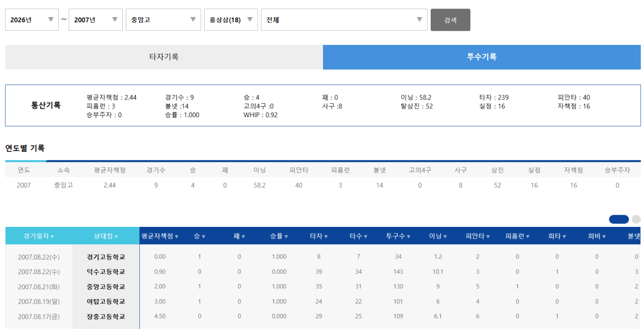Click 피안타 : 40 in career summary
644x329 pixels.
[x=574, y=97]
